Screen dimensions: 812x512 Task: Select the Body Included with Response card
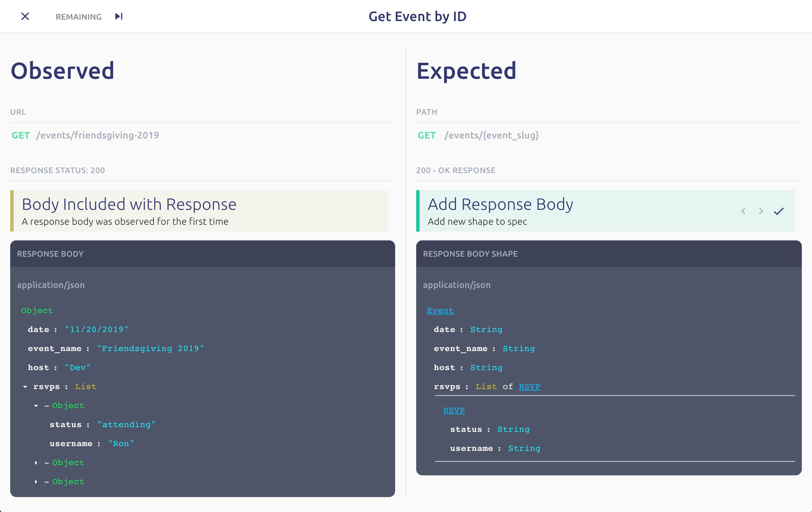199,211
